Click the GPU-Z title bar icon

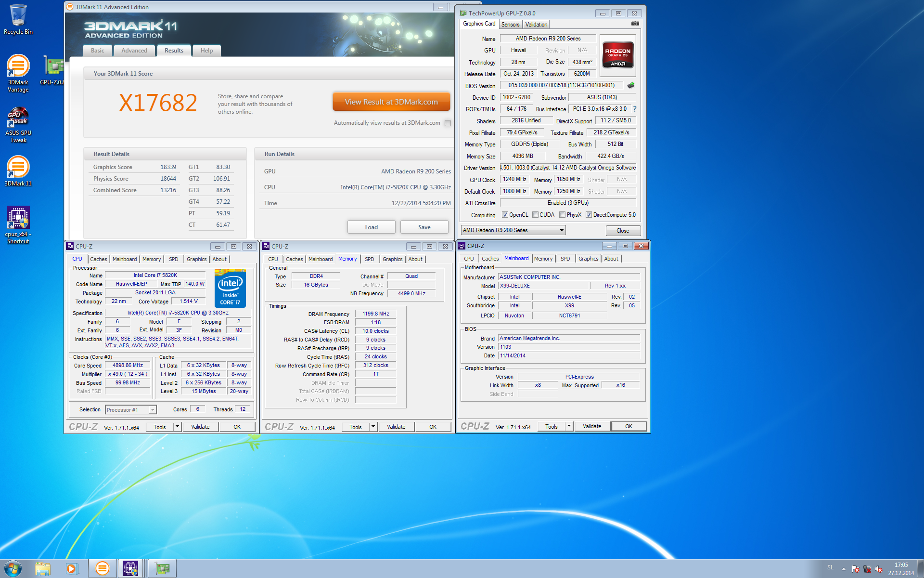click(463, 13)
